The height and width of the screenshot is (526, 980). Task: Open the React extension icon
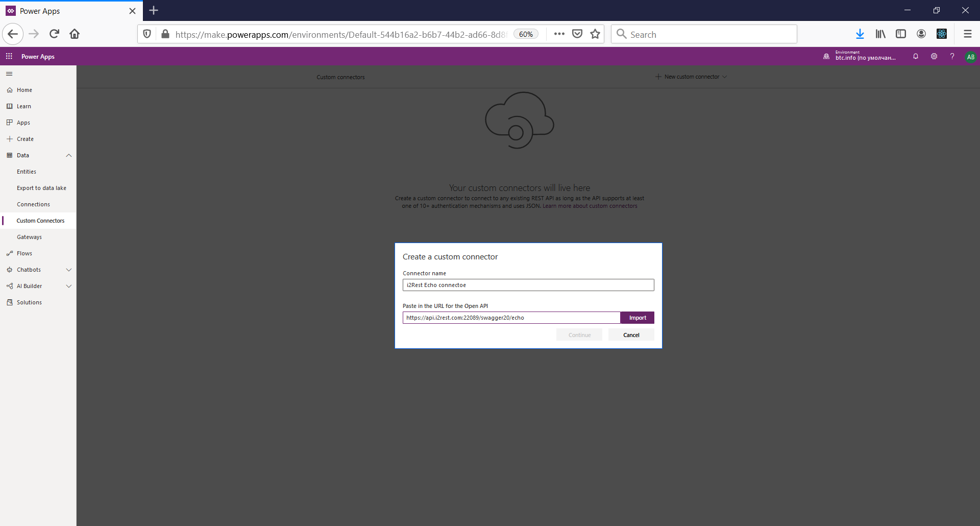942,34
